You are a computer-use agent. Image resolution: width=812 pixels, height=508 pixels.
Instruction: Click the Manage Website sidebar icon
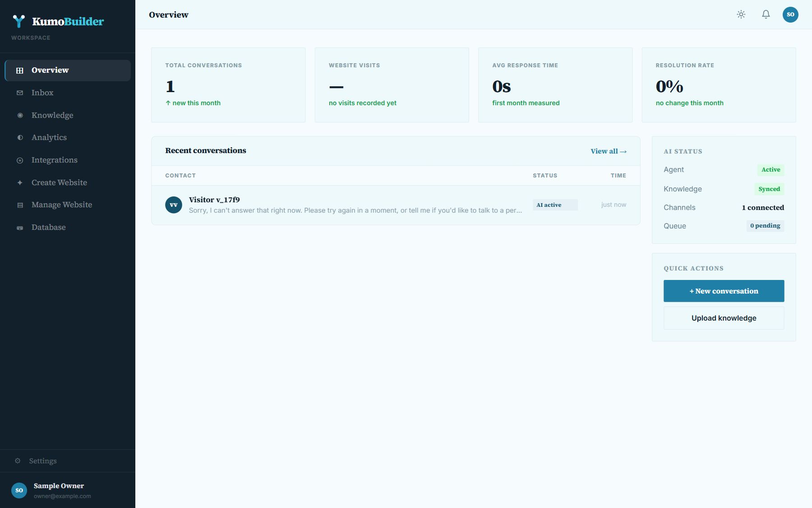20,205
